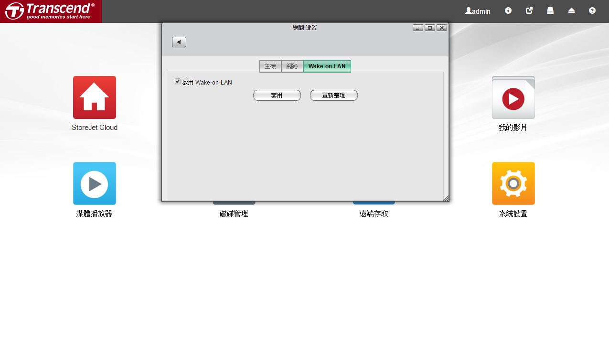Open the StoreJet Cloud home icon
The image size is (609, 364).
click(x=95, y=97)
